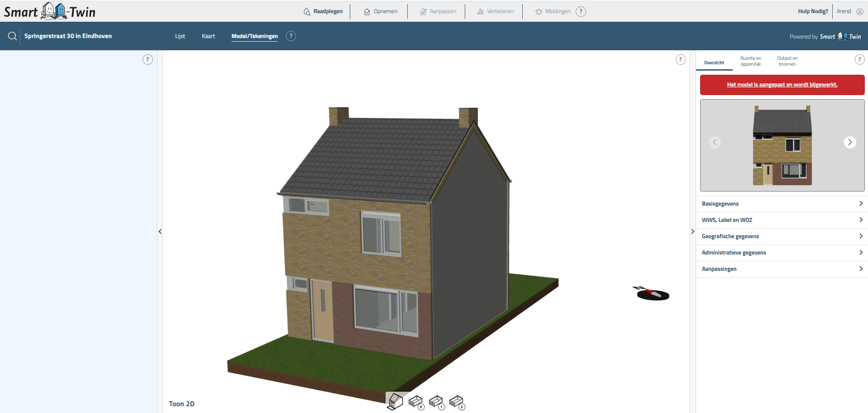The image size is (868, 413).
Task: Click the compass orientation widget
Action: [652, 294]
